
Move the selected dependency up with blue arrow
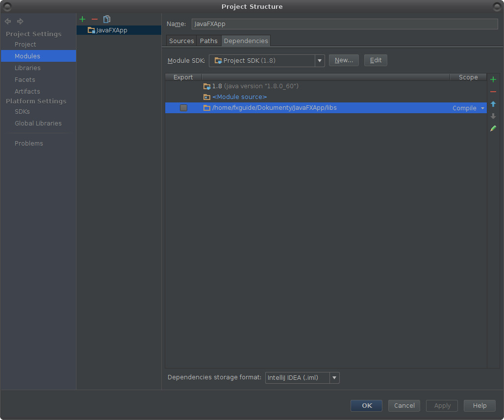coord(493,104)
